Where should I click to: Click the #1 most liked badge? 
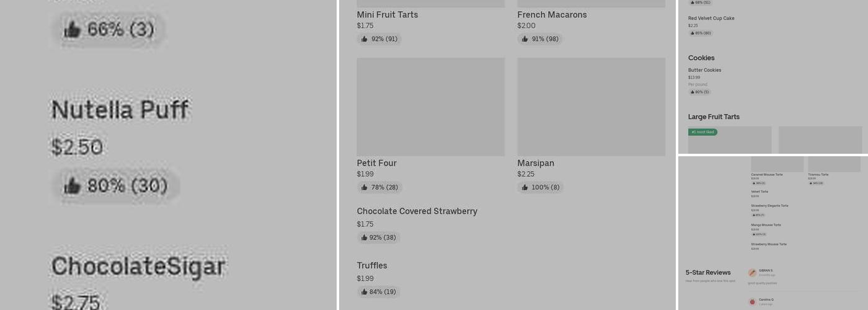[x=702, y=132]
